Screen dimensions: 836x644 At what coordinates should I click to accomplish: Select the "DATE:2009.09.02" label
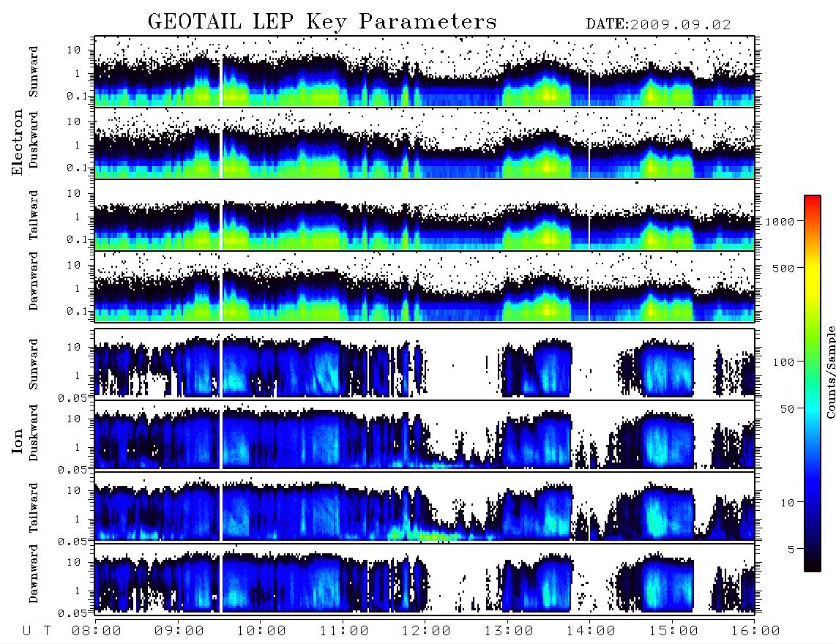coord(658,24)
